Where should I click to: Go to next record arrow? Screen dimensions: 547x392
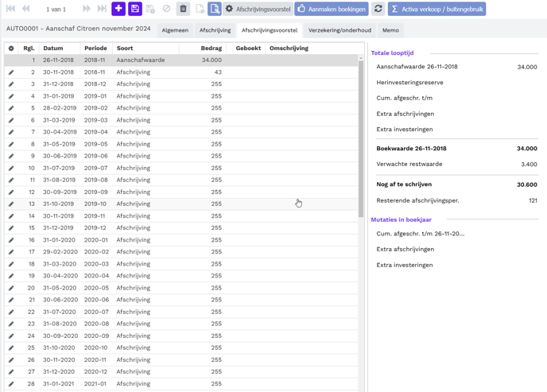[87, 9]
